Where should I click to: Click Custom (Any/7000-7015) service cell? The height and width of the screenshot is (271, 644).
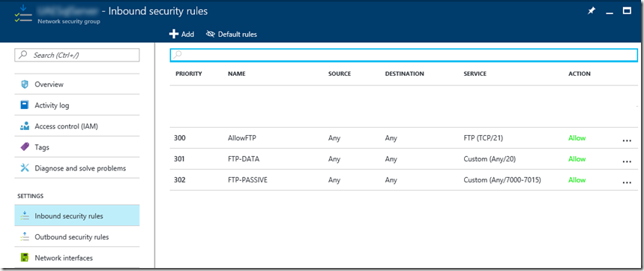pyautogui.click(x=502, y=180)
